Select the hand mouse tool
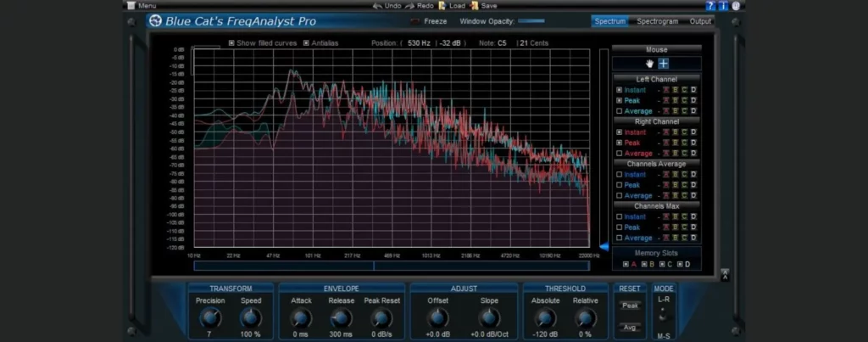 650,64
